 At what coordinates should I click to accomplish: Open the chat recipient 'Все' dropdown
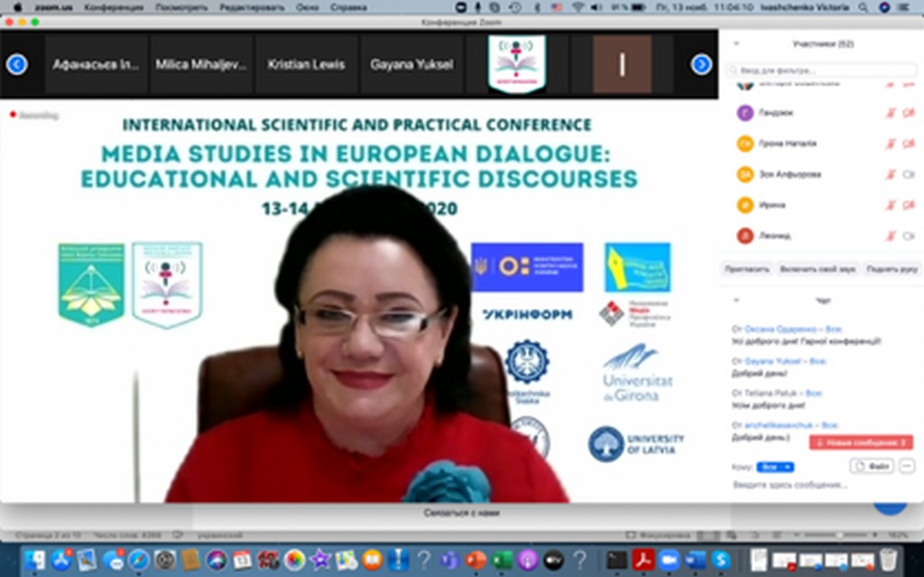click(775, 467)
